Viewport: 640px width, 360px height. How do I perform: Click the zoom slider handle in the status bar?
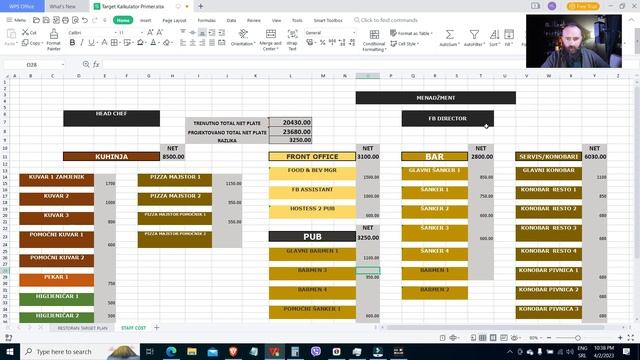578,338
